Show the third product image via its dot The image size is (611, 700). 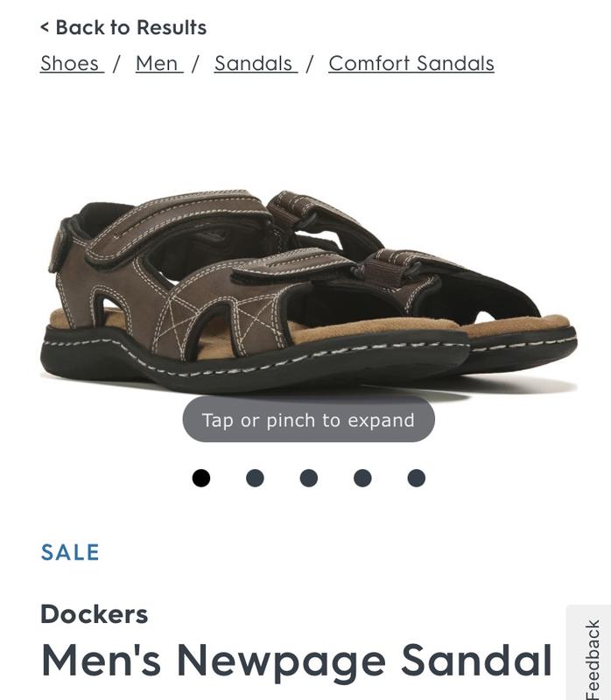coord(309,478)
